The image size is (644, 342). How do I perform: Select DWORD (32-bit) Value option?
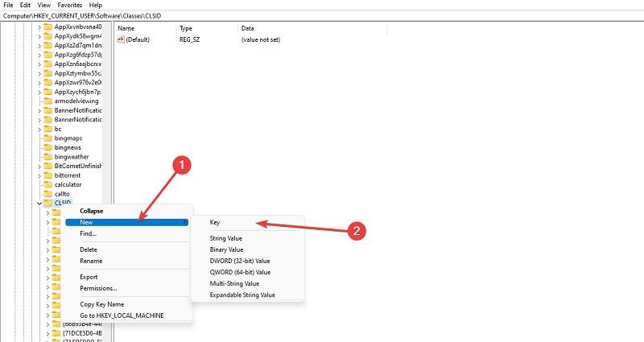point(240,261)
